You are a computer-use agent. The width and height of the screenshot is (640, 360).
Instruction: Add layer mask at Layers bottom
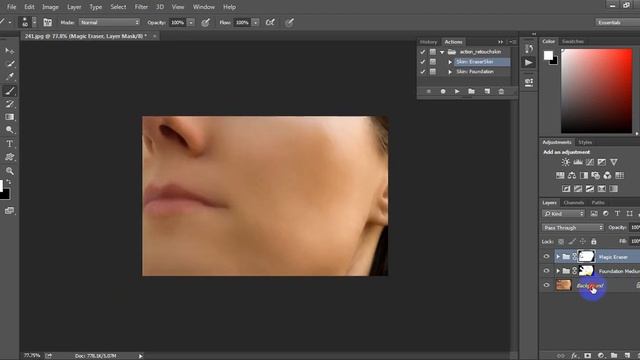588,356
